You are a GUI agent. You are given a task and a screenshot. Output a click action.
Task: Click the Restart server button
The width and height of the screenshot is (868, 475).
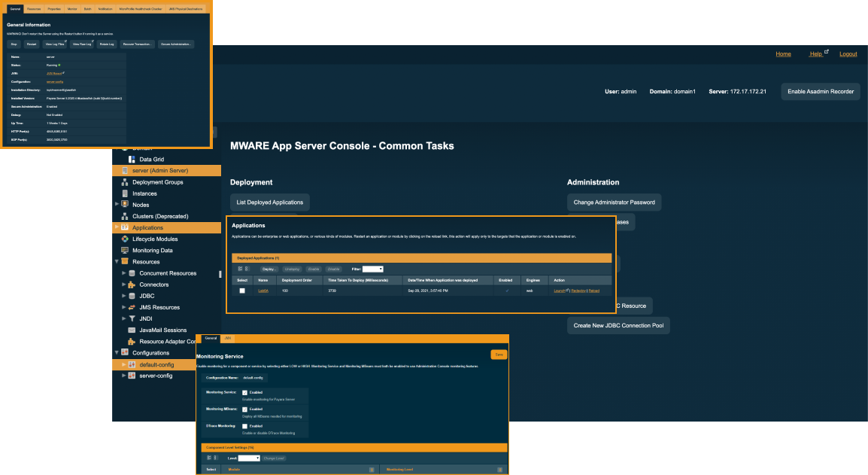32,44
